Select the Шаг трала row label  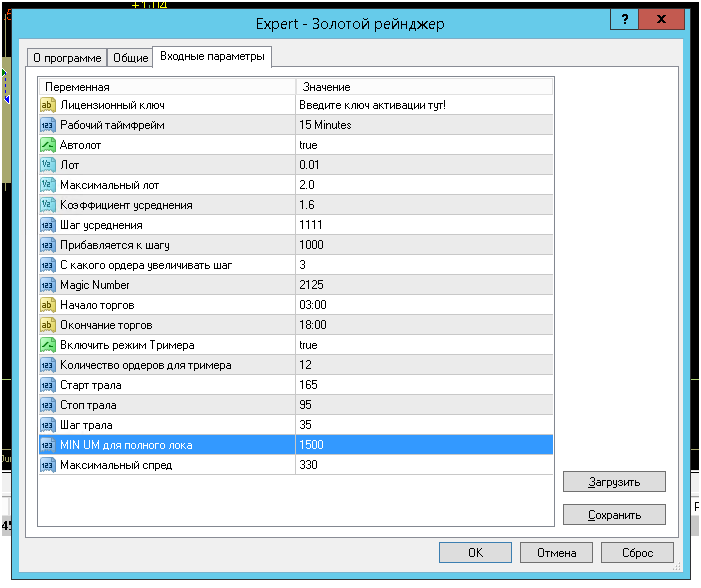pos(86,425)
